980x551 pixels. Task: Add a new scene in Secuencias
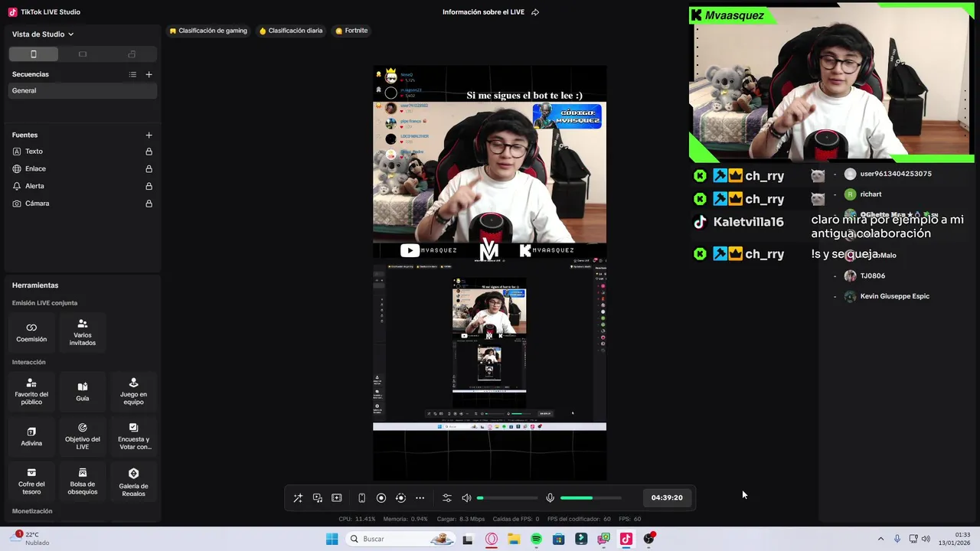pyautogui.click(x=149, y=74)
